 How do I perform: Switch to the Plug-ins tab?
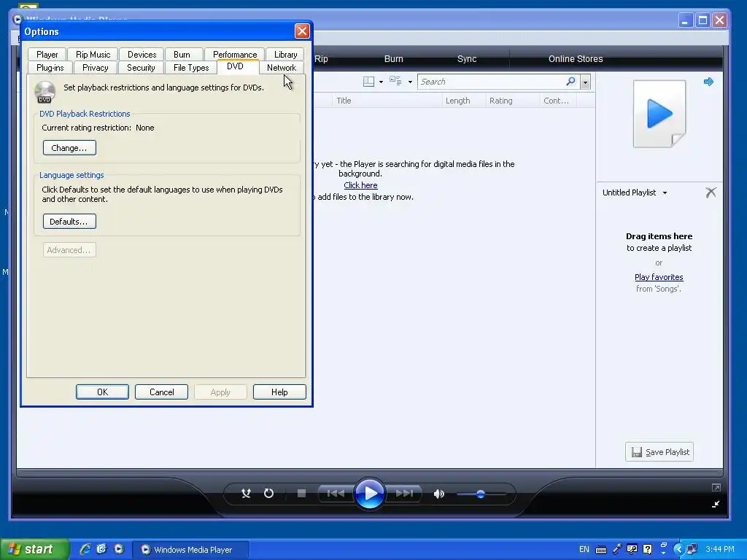point(50,68)
